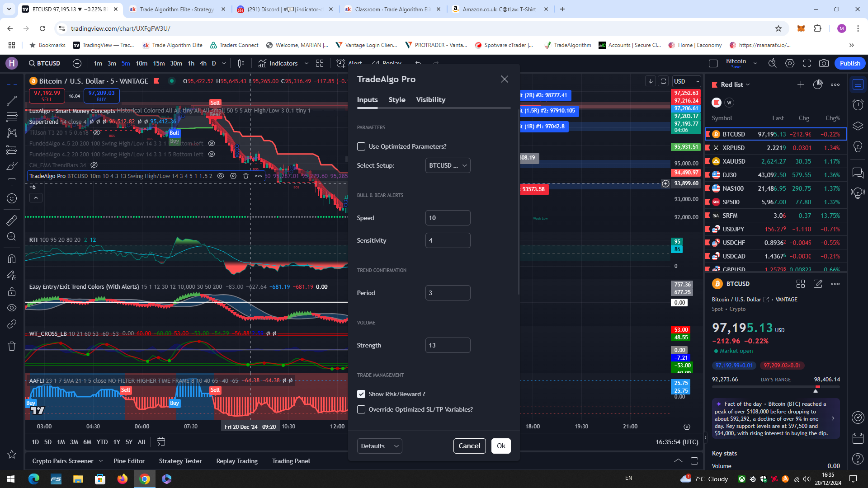Open chart settings via the hexagon icon
Image resolution: width=868 pixels, height=488 pixels.
pyautogui.click(x=790, y=63)
